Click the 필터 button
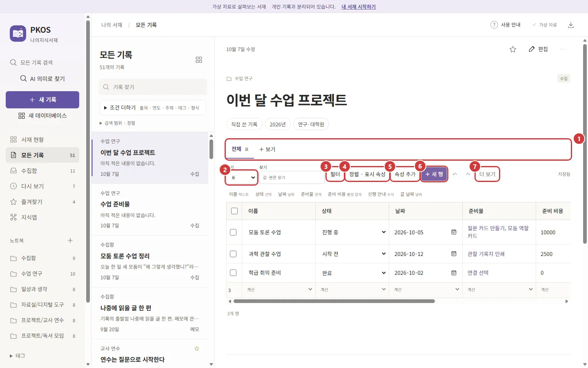588x368 pixels. tap(335, 174)
